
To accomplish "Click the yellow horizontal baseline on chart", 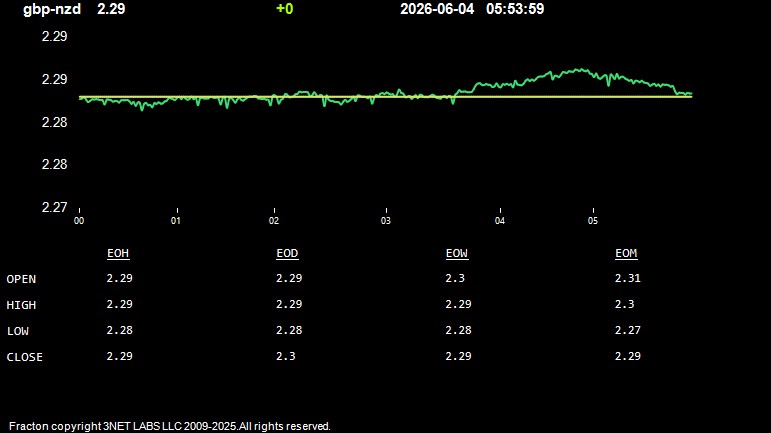I will point(386,97).
